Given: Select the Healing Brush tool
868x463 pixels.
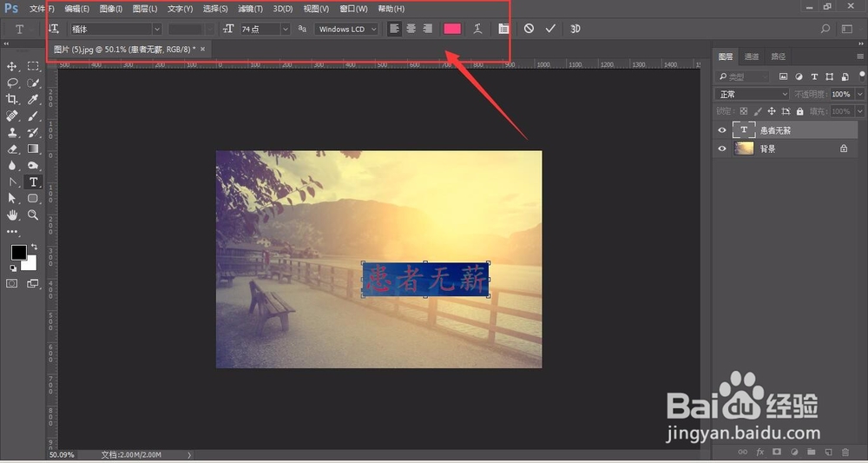Looking at the screenshot, I should (11, 116).
